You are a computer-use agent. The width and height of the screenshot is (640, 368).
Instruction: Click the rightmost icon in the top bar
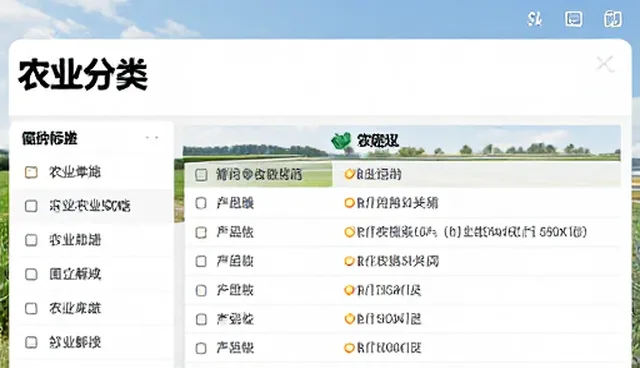click(613, 19)
